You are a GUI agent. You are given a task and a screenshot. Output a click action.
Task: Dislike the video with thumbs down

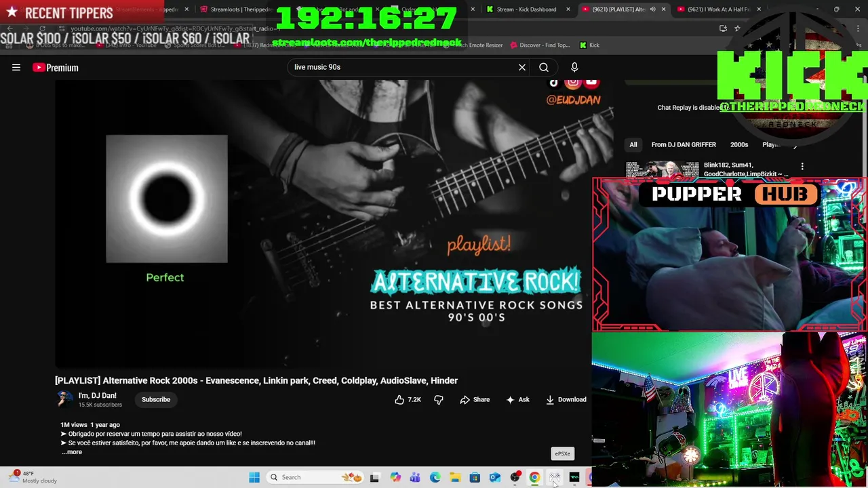click(439, 400)
